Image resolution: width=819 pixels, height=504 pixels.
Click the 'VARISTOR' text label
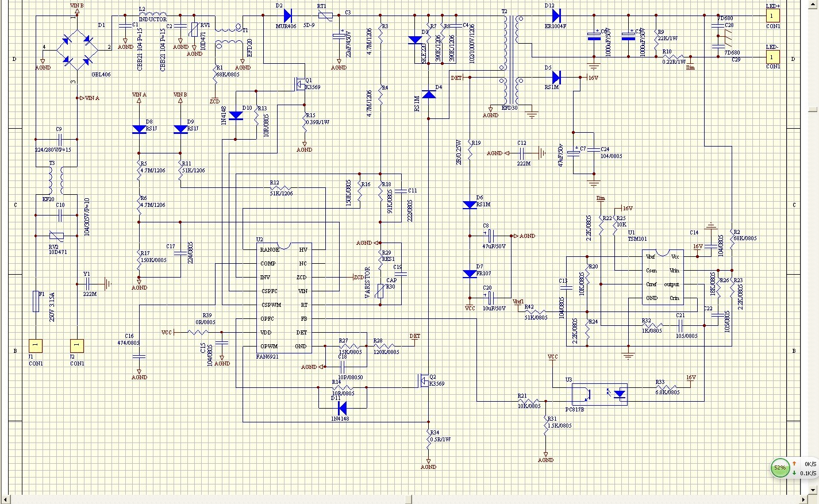[x=368, y=282]
